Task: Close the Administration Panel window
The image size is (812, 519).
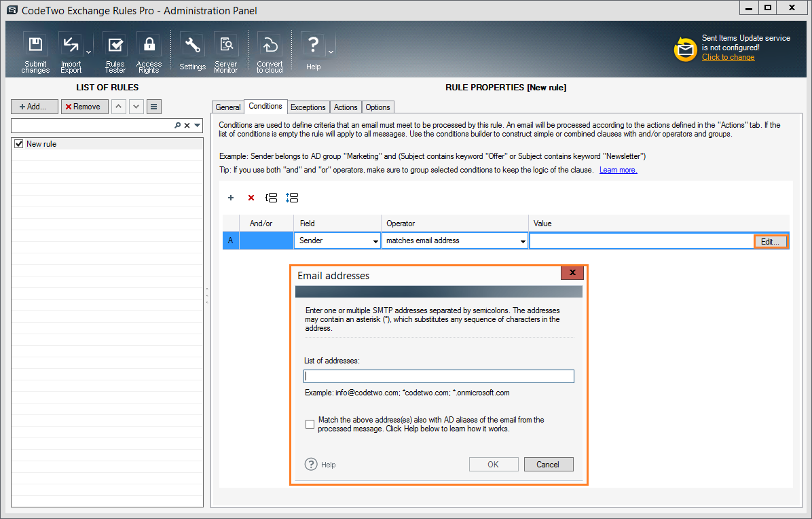Action: tap(792, 8)
